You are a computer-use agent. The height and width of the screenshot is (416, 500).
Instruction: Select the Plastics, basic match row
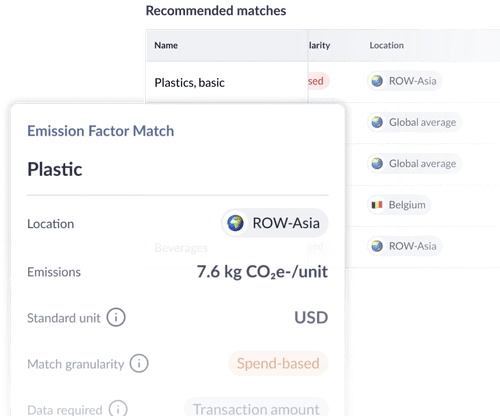point(323,82)
